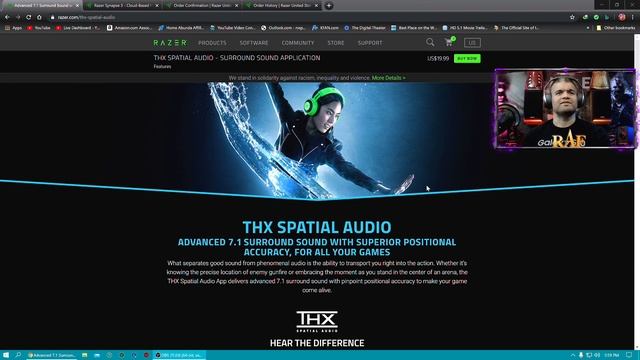Open the SUPPORT menu
The height and width of the screenshot is (360, 640).
tap(370, 42)
